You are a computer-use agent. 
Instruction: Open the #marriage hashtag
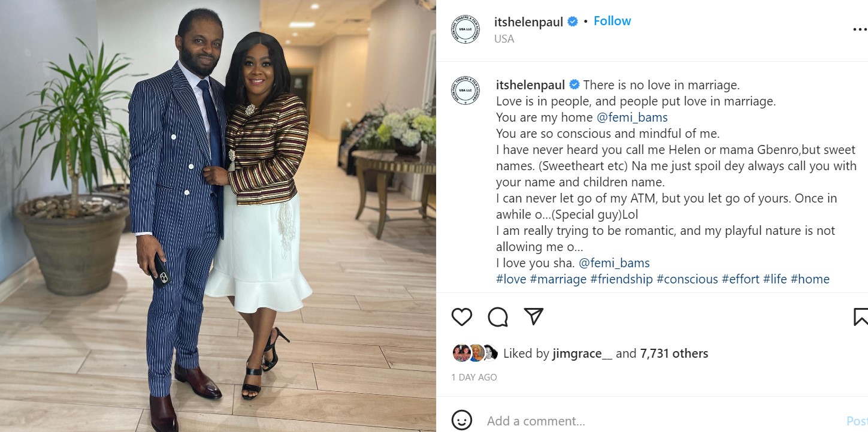[558, 279]
